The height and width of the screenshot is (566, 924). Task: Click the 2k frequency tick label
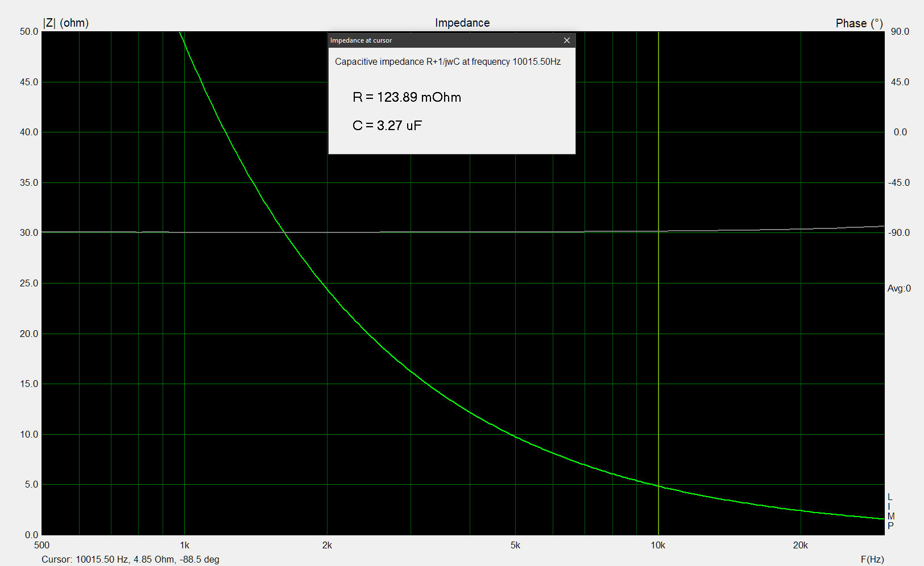[327, 546]
